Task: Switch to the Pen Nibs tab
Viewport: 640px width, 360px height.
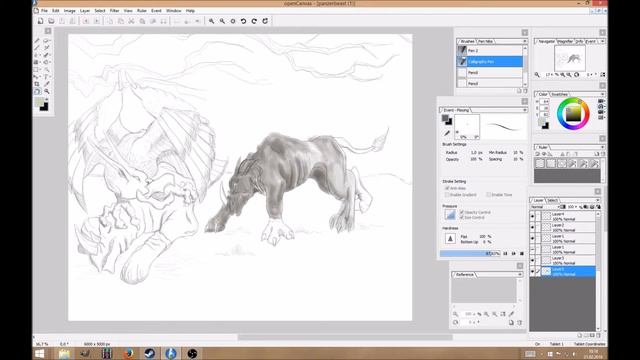Action: point(485,41)
